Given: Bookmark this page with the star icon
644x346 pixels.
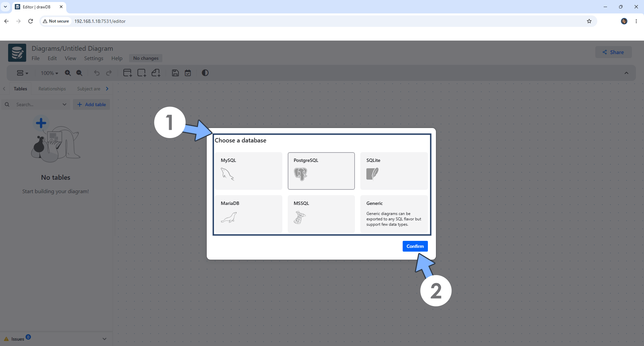Looking at the screenshot, I should coord(589,21).
